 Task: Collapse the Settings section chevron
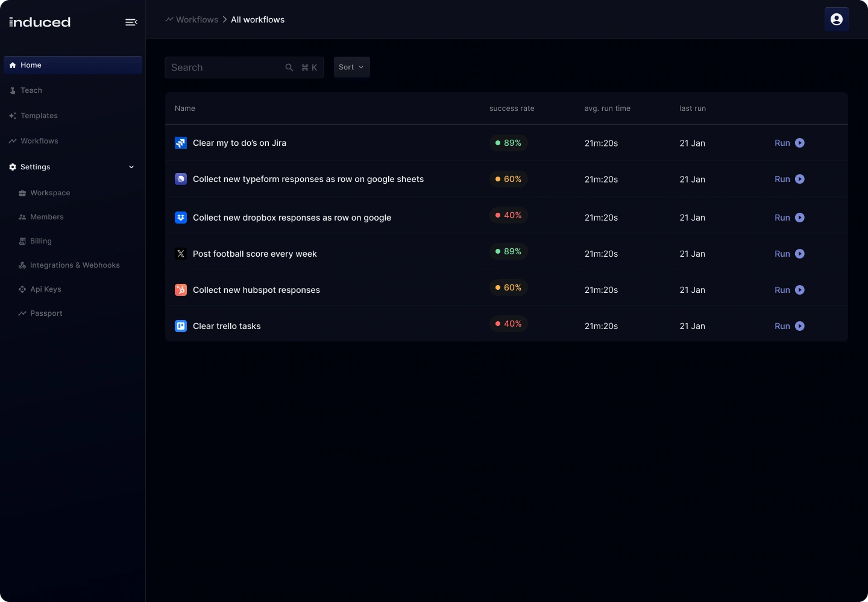tap(131, 167)
